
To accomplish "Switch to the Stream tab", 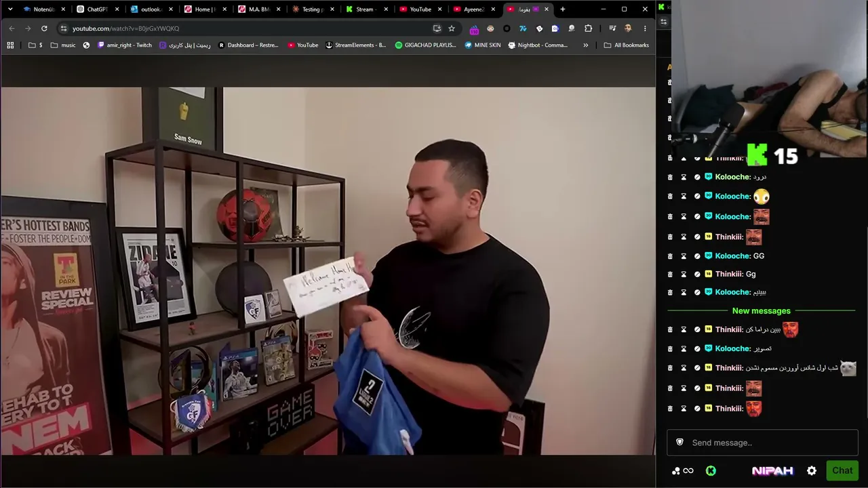I will (367, 9).
